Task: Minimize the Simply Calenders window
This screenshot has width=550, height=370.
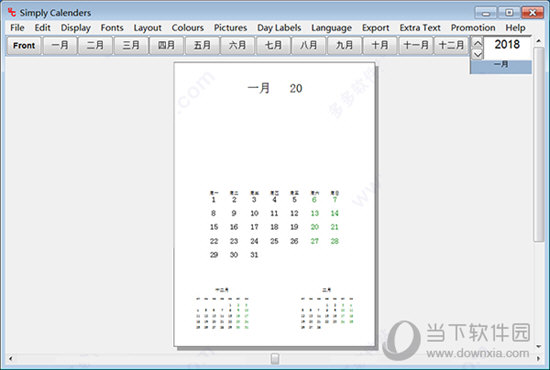Action: click(486, 13)
